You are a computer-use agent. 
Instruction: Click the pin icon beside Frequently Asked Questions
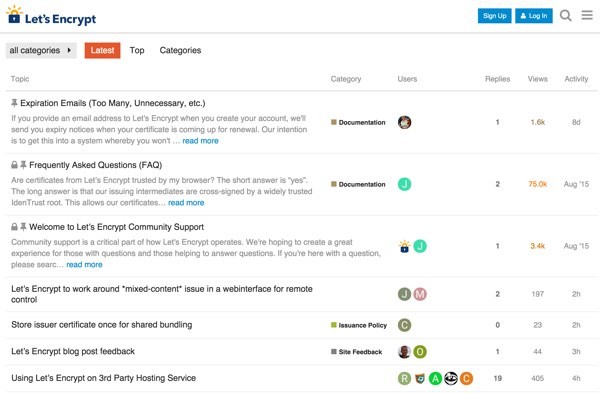tap(23, 165)
